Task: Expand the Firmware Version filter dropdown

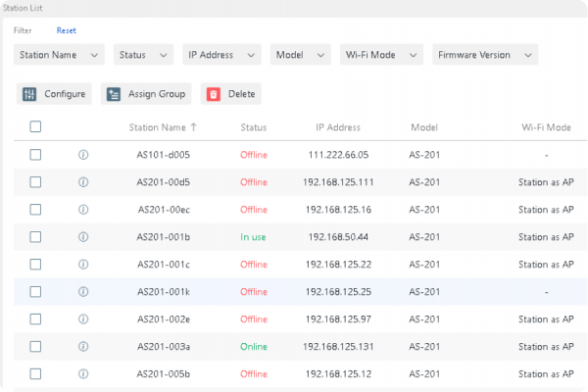Action: (x=484, y=55)
